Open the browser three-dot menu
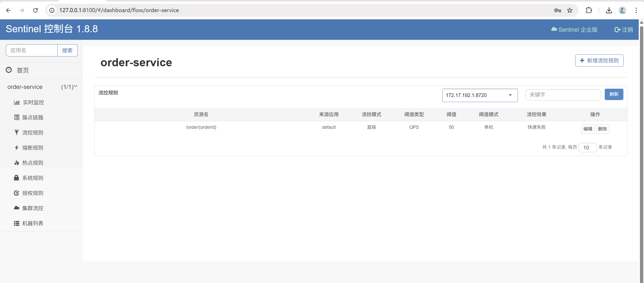Screen dimensions: 644x283 click(636, 10)
